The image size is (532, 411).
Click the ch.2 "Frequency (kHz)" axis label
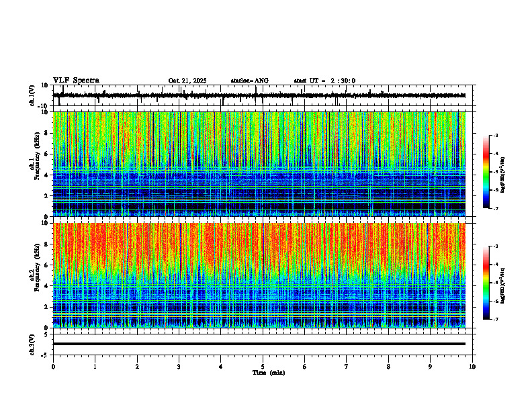pos(38,267)
